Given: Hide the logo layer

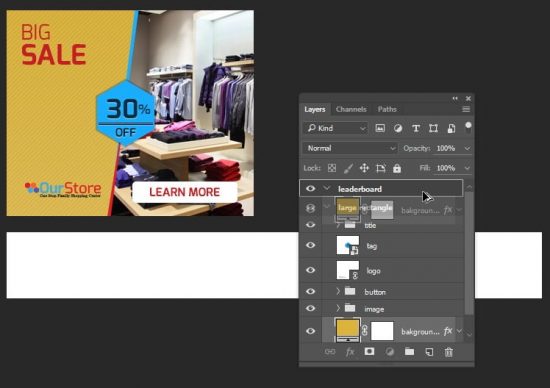Looking at the screenshot, I should 310,270.
